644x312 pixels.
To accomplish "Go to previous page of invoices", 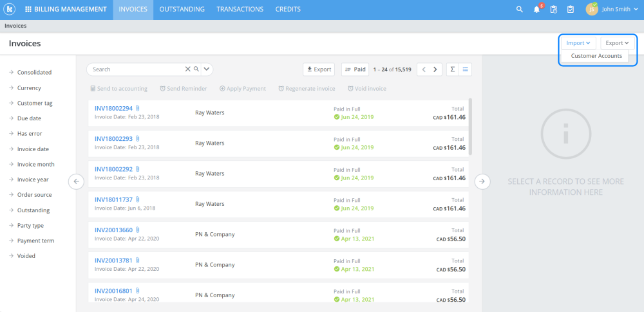I will pos(424,69).
